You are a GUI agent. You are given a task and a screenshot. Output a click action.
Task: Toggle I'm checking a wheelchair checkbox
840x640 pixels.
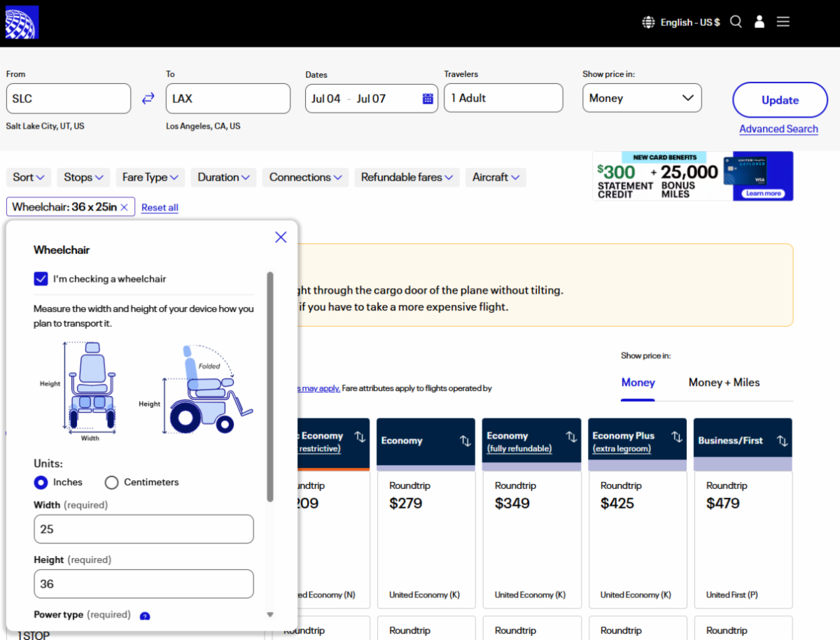click(41, 279)
